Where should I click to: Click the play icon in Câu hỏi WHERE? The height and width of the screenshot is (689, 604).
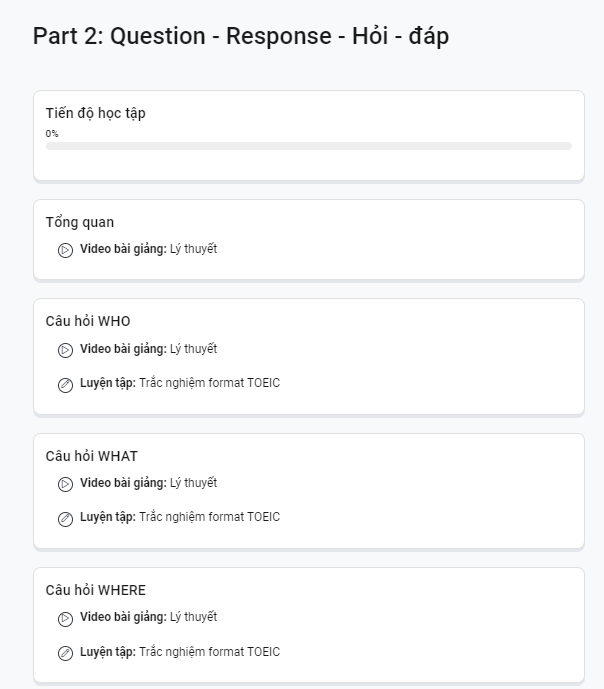(65, 619)
